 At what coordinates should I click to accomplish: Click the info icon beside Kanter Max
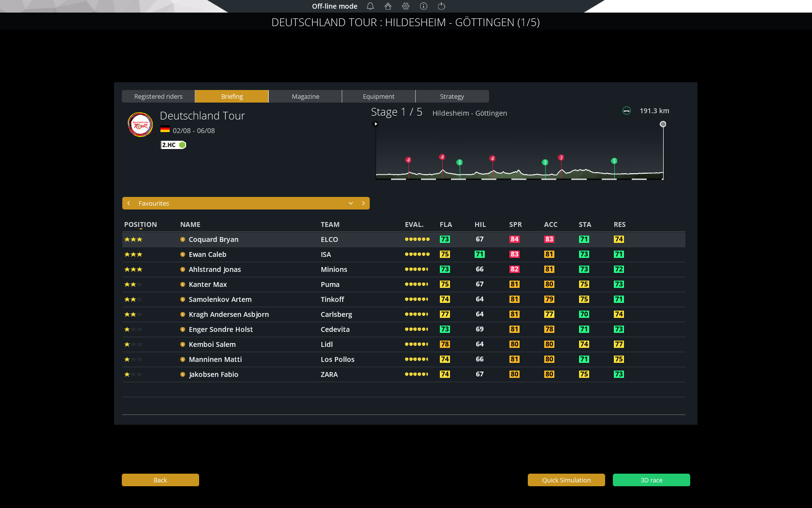[x=183, y=284]
